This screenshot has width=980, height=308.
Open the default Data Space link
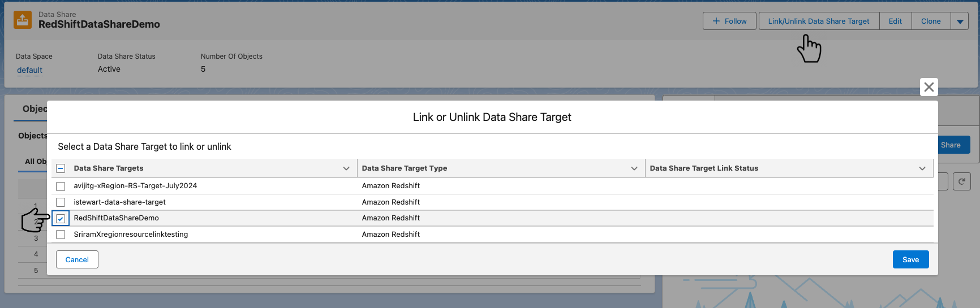[29, 70]
